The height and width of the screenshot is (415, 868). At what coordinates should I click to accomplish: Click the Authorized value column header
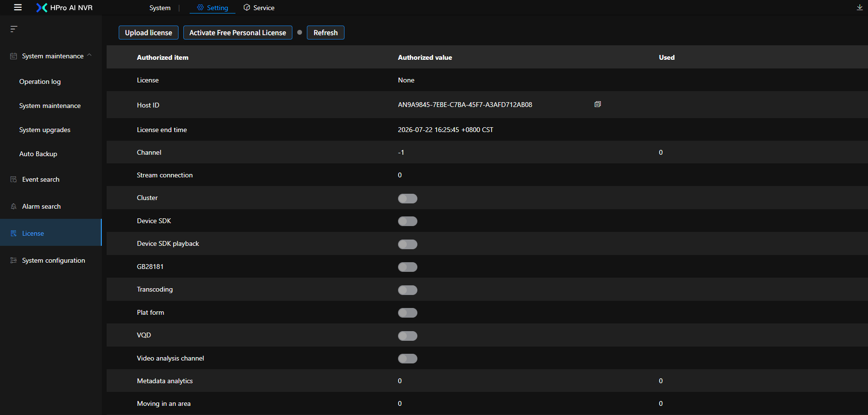pyautogui.click(x=425, y=57)
